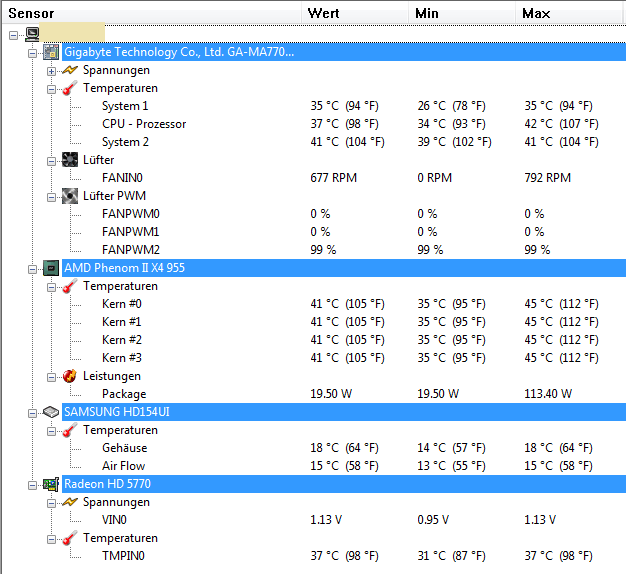Collapse the root computer node

[13, 36]
